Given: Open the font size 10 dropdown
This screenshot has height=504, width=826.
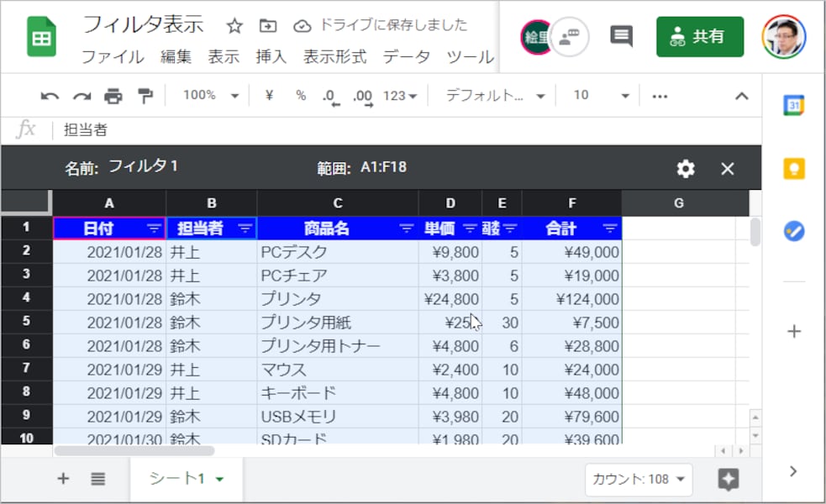Looking at the screenshot, I should (602, 95).
